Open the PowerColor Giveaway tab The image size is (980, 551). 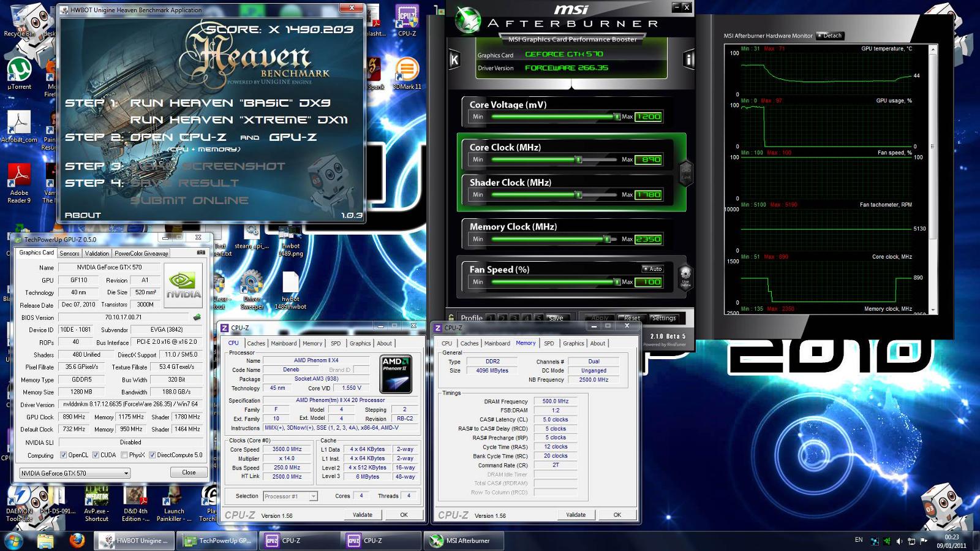pos(141,253)
